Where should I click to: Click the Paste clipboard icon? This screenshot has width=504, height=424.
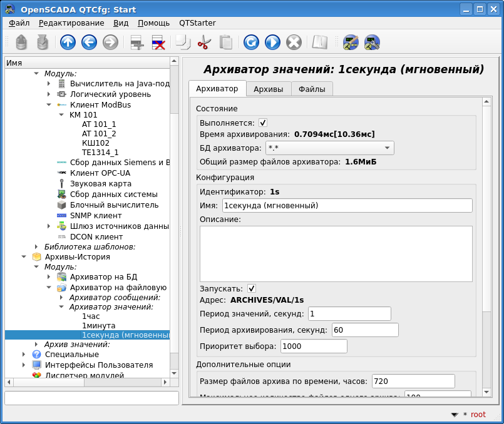click(x=225, y=43)
